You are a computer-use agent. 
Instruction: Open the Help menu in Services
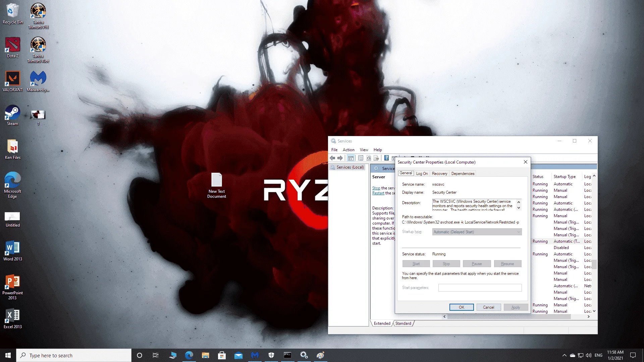click(x=378, y=150)
